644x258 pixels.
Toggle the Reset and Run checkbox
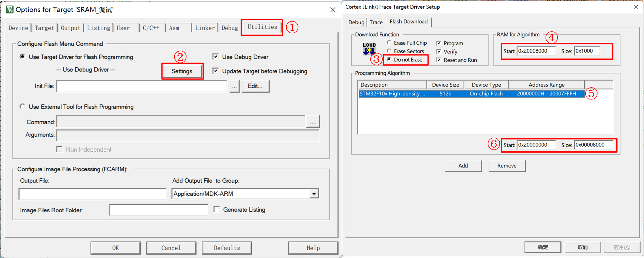[x=439, y=60]
